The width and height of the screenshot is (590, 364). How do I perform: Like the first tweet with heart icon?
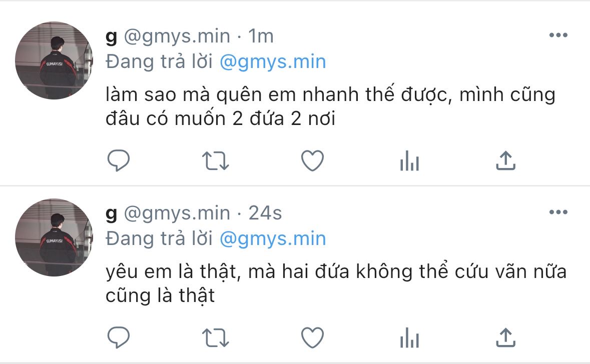[312, 160]
